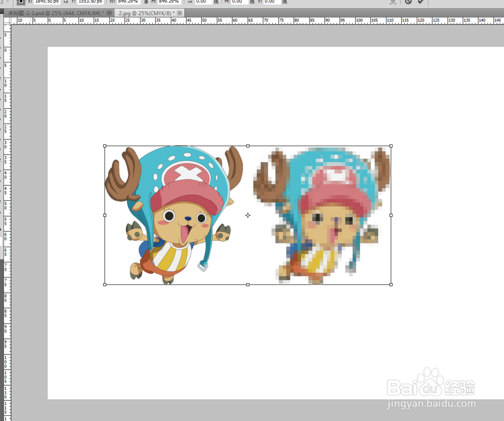
Task: Click the top-left transform handle
Action: click(x=105, y=146)
